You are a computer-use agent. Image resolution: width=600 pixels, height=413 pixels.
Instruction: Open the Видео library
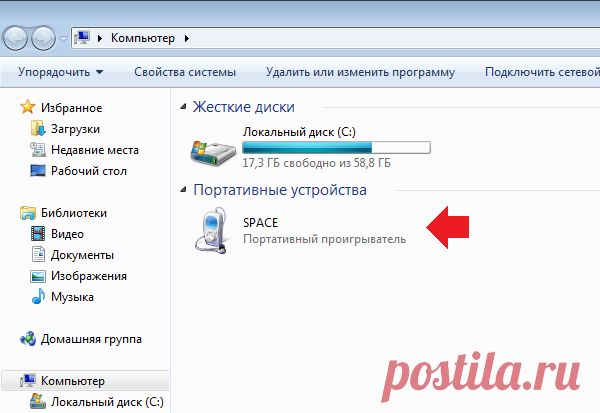67,234
